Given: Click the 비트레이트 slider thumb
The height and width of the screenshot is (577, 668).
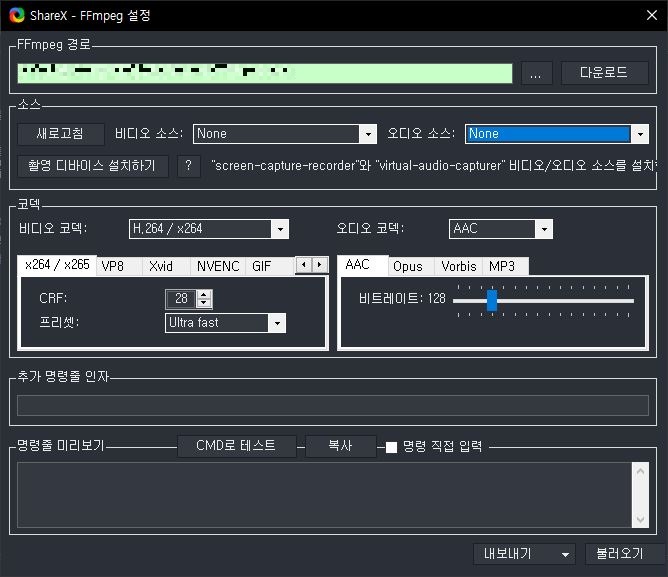Looking at the screenshot, I should pyautogui.click(x=492, y=301).
